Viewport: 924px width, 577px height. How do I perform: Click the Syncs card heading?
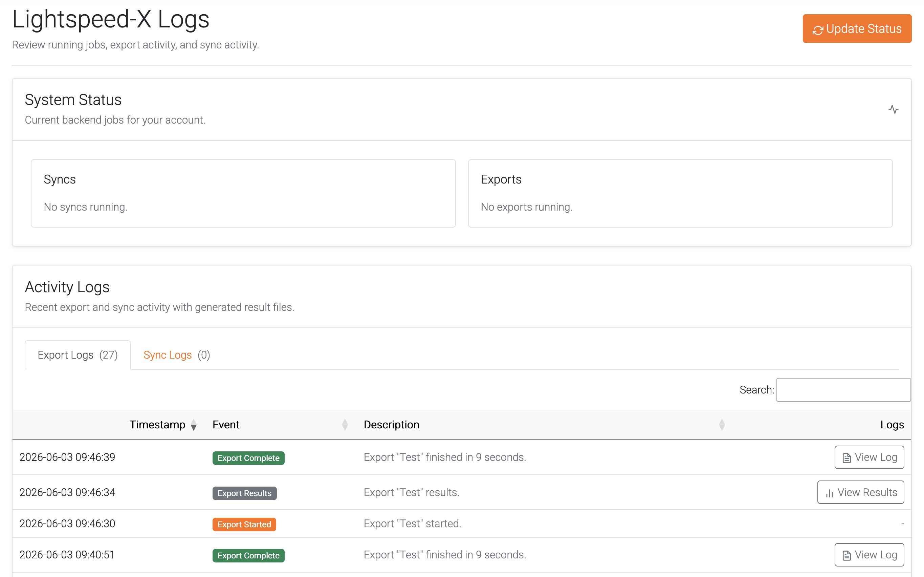(x=60, y=179)
